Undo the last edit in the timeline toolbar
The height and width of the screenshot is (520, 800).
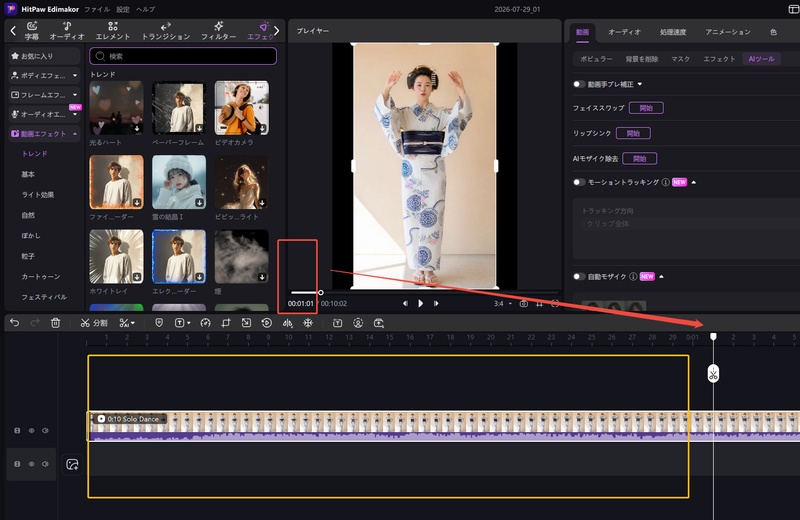[14, 323]
